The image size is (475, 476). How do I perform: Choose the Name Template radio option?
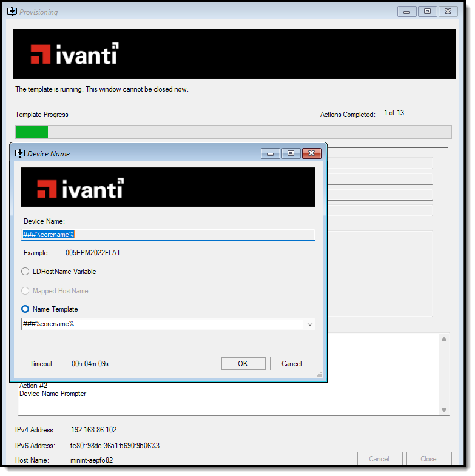[x=25, y=309]
